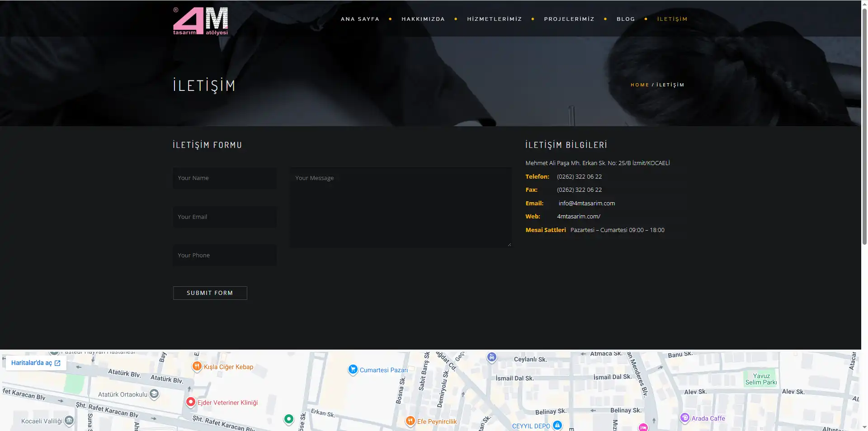Click the CEYYIL DEPO shop marker
Image resolution: width=868 pixels, height=431 pixels.
[x=557, y=426]
